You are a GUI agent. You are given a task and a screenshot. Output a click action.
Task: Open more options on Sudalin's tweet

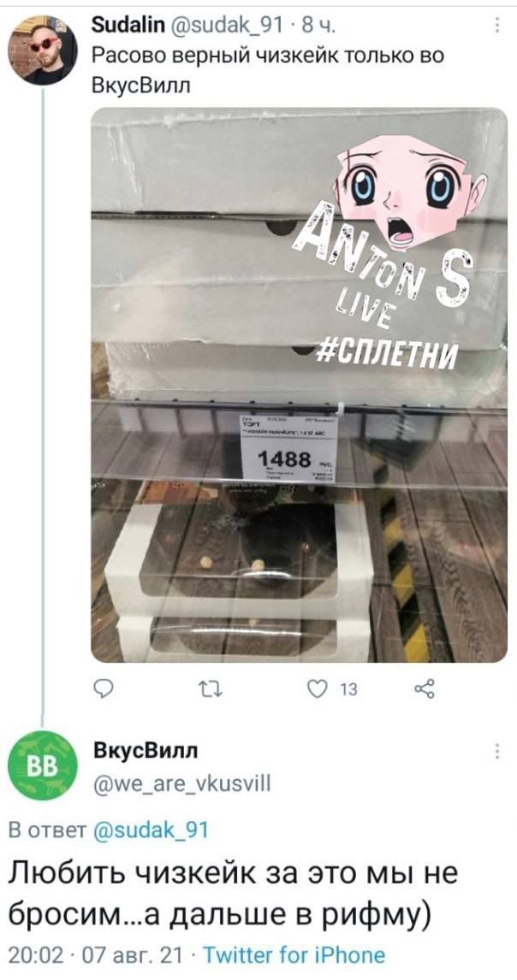coord(497,26)
